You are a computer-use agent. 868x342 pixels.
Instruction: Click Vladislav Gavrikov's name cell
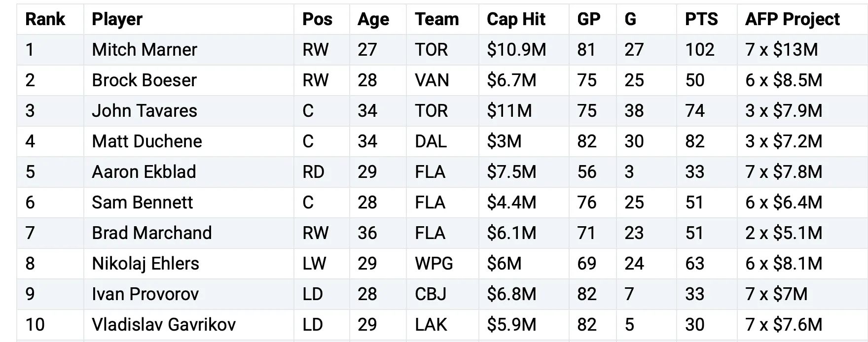[163, 325]
